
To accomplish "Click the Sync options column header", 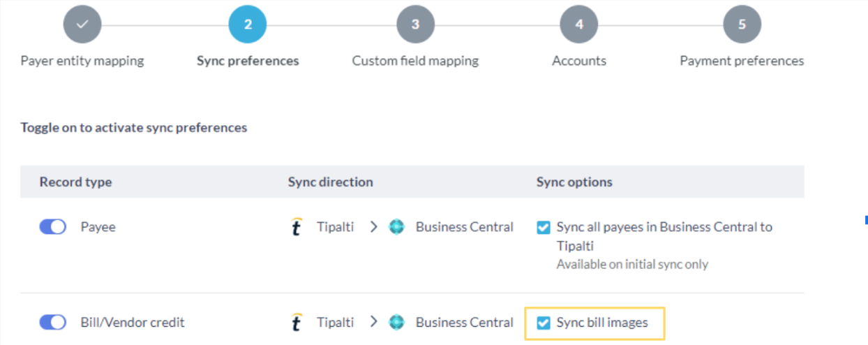I will point(574,182).
